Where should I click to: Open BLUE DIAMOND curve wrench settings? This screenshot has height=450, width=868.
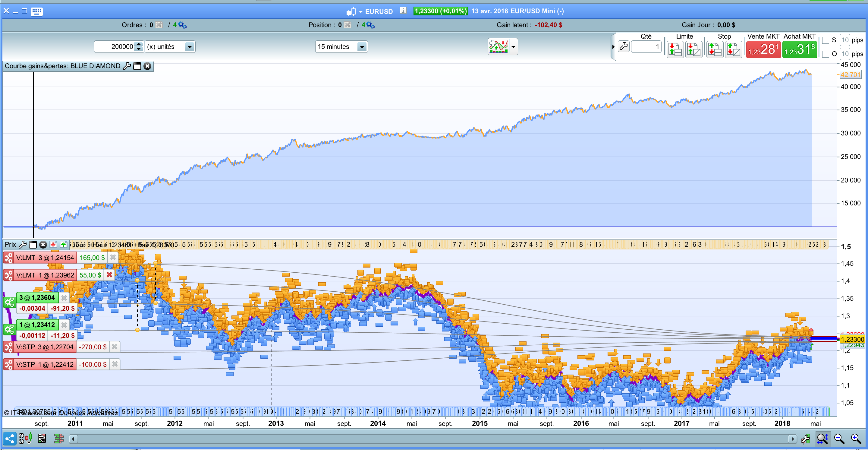click(127, 66)
